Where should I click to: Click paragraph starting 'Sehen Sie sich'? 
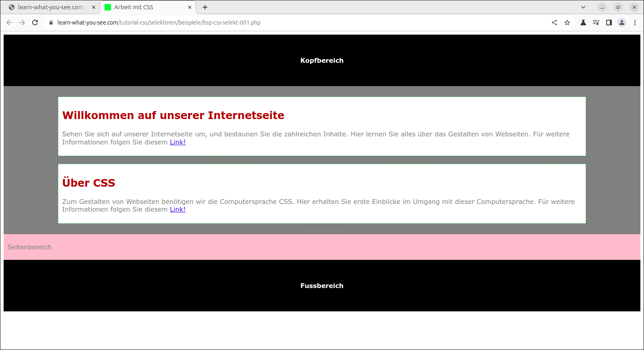[316, 138]
